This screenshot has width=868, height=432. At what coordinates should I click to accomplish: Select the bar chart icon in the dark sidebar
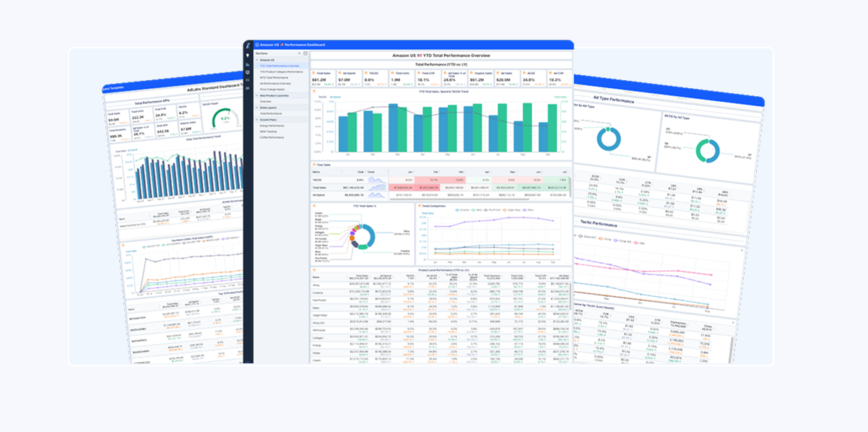[248, 64]
